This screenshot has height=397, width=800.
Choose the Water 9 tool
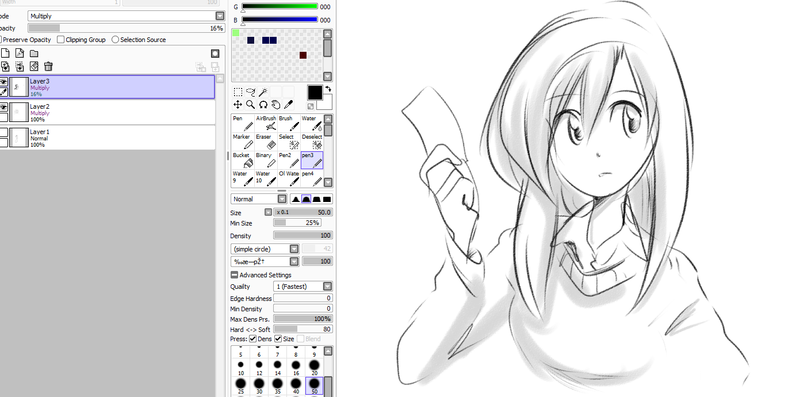coord(243,178)
